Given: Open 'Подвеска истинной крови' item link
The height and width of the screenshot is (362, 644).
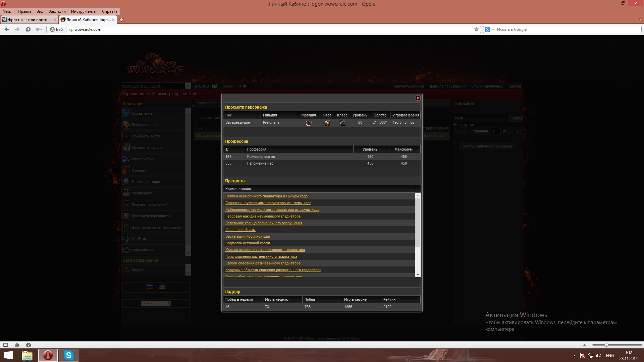Looking at the screenshot, I should pyautogui.click(x=248, y=243).
